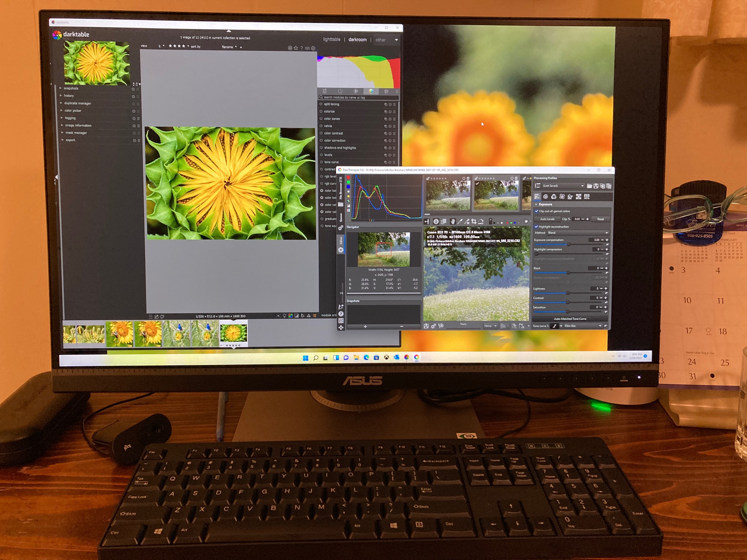Screen dimensions: 747x560
Task: Open RawTherapee Advanced tools tab icon
Action: pyautogui.click(x=562, y=197)
